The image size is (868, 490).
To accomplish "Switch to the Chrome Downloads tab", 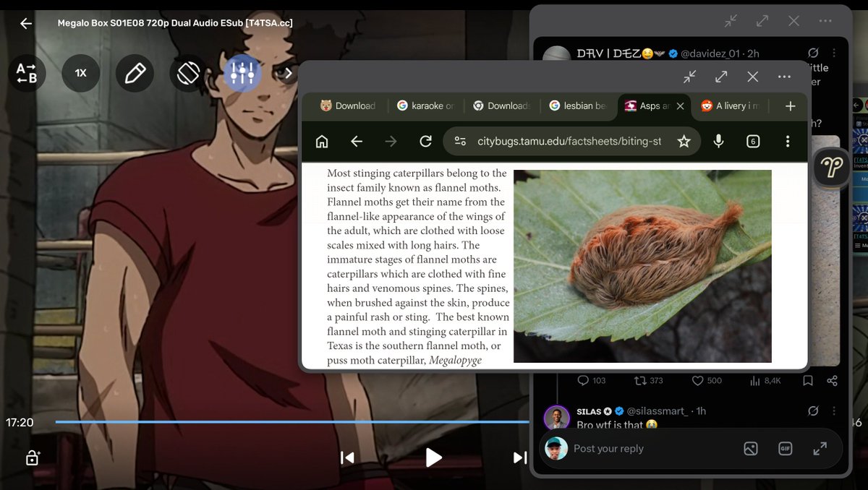I will click(501, 106).
